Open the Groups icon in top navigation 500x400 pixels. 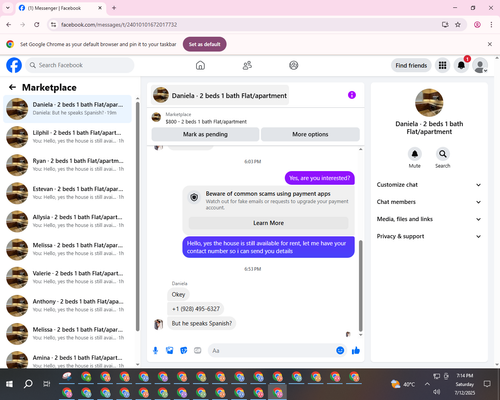[x=294, y=65]
